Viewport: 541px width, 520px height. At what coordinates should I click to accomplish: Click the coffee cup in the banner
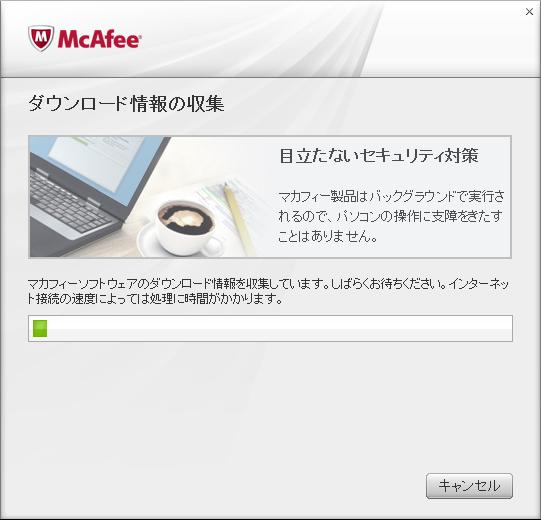click(x=186, y=226)
